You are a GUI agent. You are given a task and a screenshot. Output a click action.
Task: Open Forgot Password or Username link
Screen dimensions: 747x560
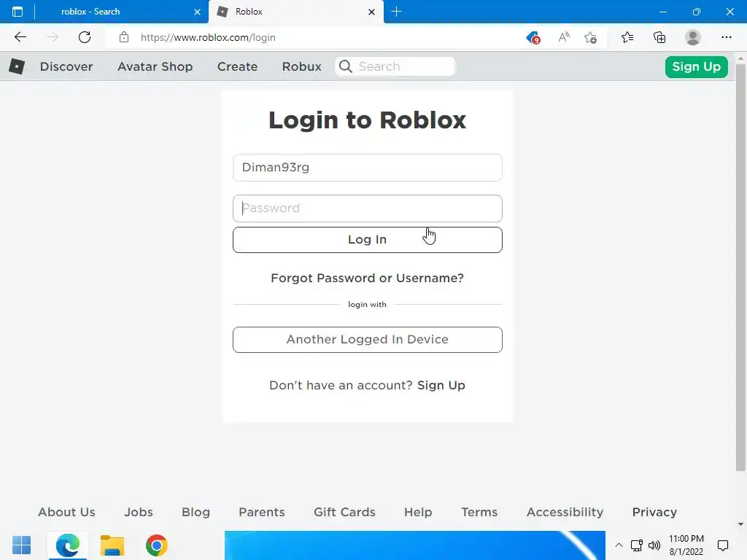(x=368, y=278)
